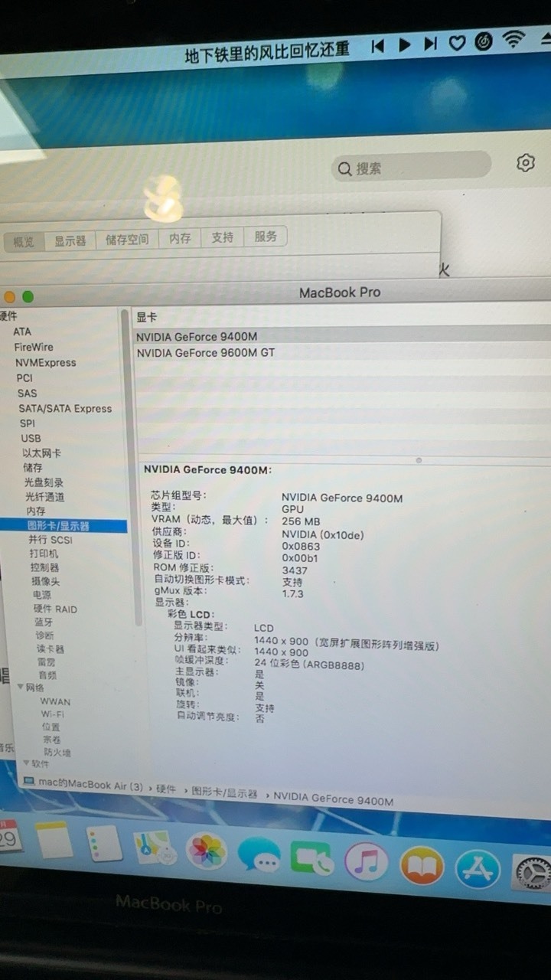Select 光纤通道 in the sidebar
This screenshot has height=980, width=551.
(44, 497)
